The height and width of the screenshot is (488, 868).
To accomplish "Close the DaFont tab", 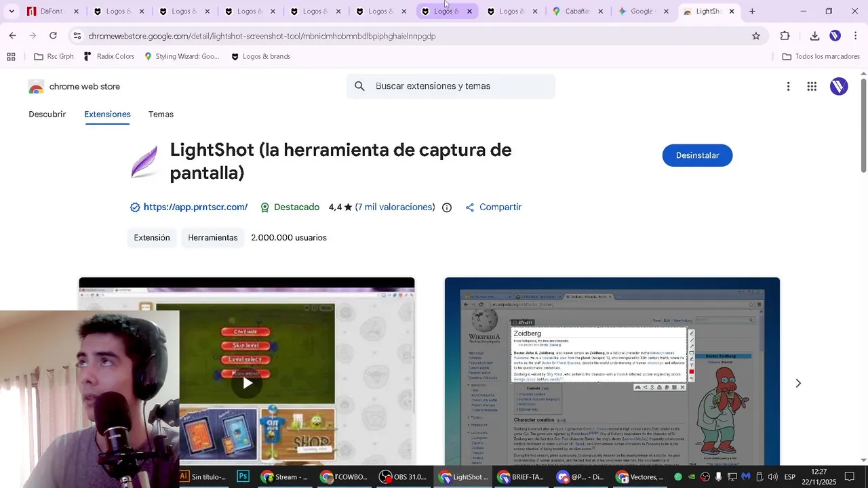I will 76,12.
